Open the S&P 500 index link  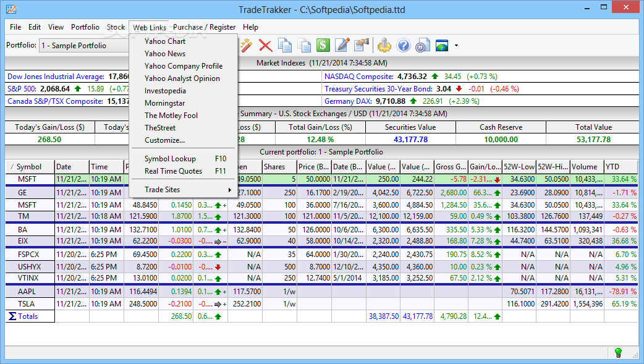22,89
